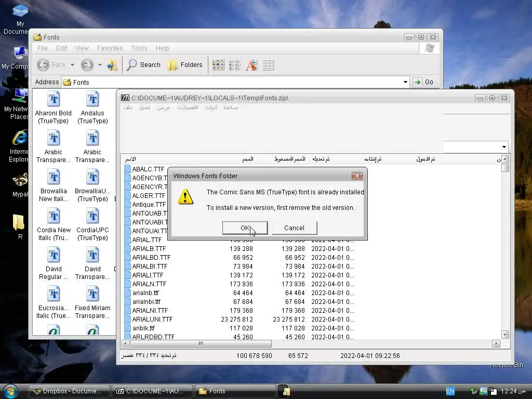
Task: Click the scroll down arrow in 7-Zip list
Action: pos(505,335)
